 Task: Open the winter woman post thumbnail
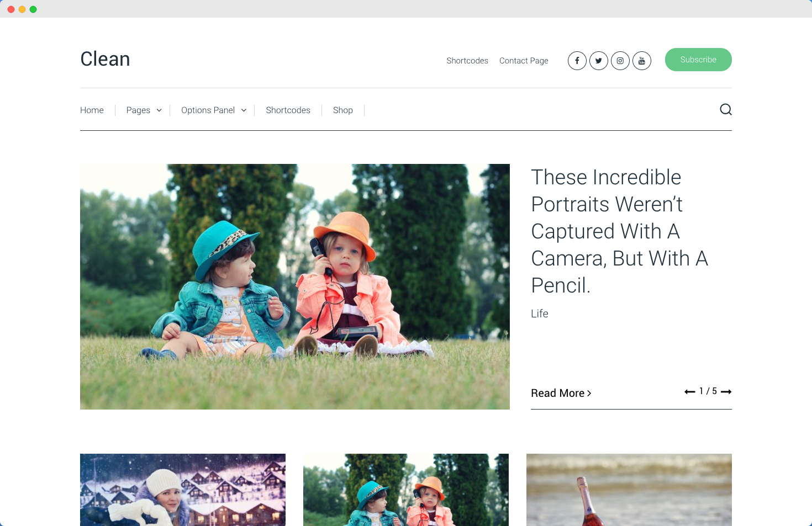(183, 490)
